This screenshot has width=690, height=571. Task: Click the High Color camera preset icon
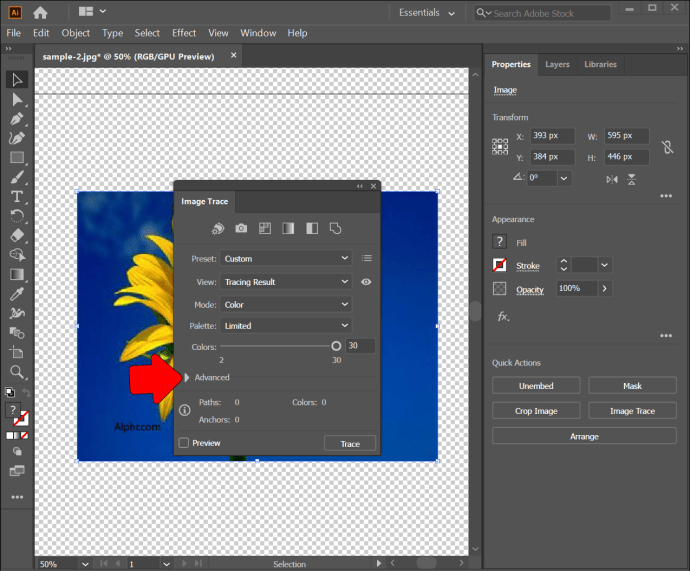pyautogui.click(x=241, y=228)
